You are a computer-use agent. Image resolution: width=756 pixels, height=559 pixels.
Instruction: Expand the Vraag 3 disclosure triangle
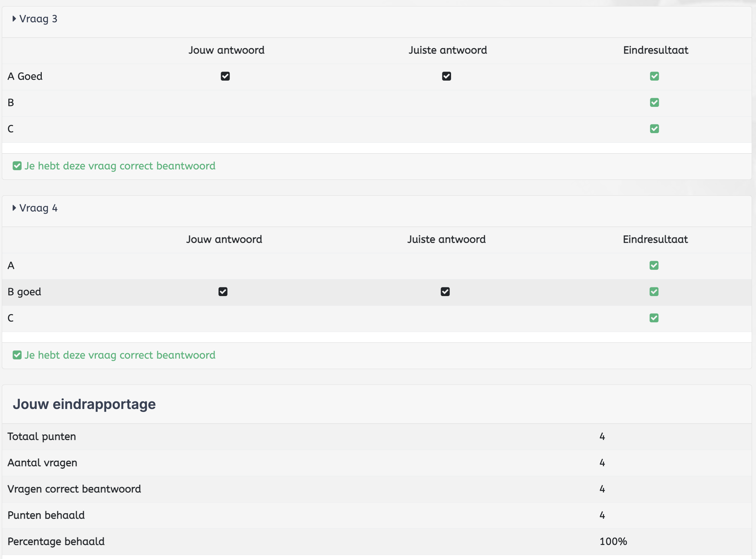click(14, 19)
